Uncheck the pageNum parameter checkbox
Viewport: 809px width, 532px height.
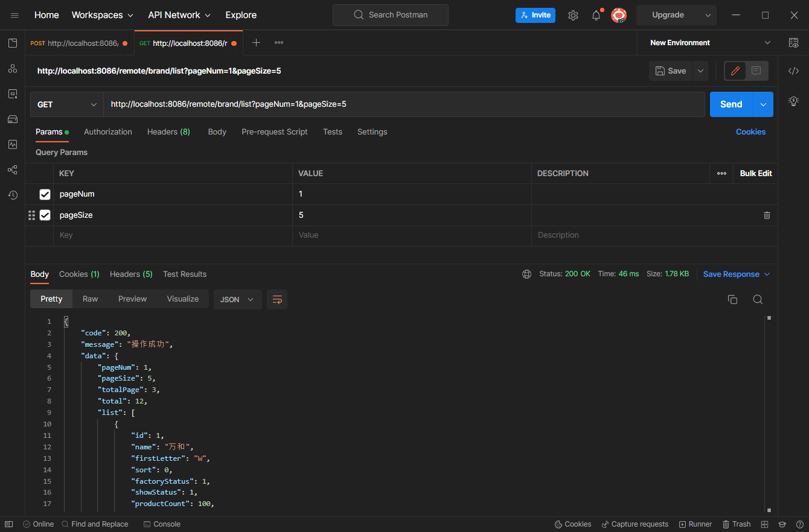[45, 194]
